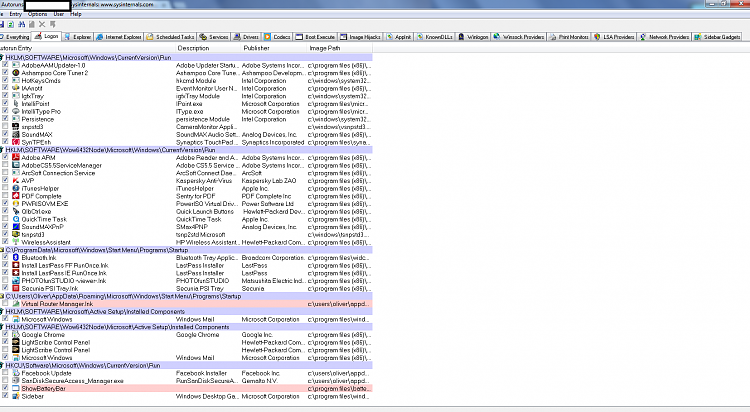Screen dimensions: 750x412
Task: Switch to the Everything tab
Action: click(x=15, y=37)
